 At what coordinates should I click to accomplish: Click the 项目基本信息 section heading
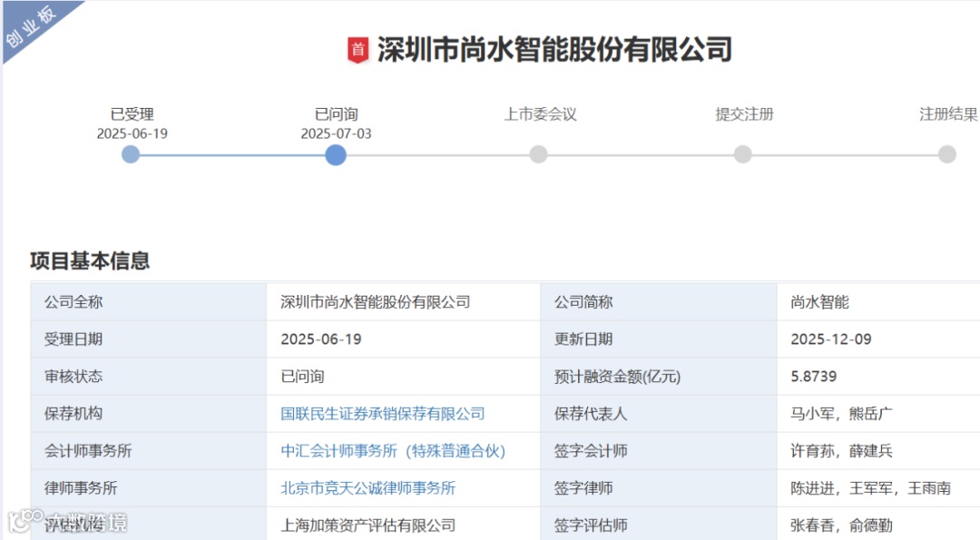click(x=90, y=260)
